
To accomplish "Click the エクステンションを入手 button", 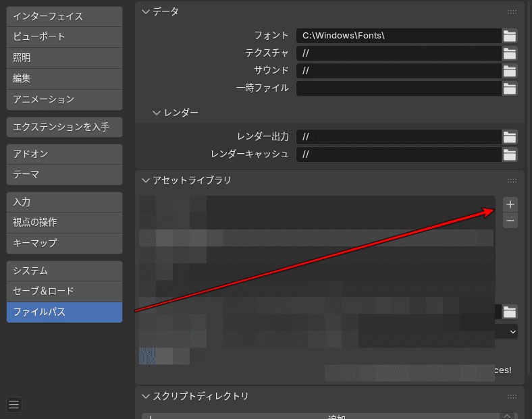I will click(64, 127).
